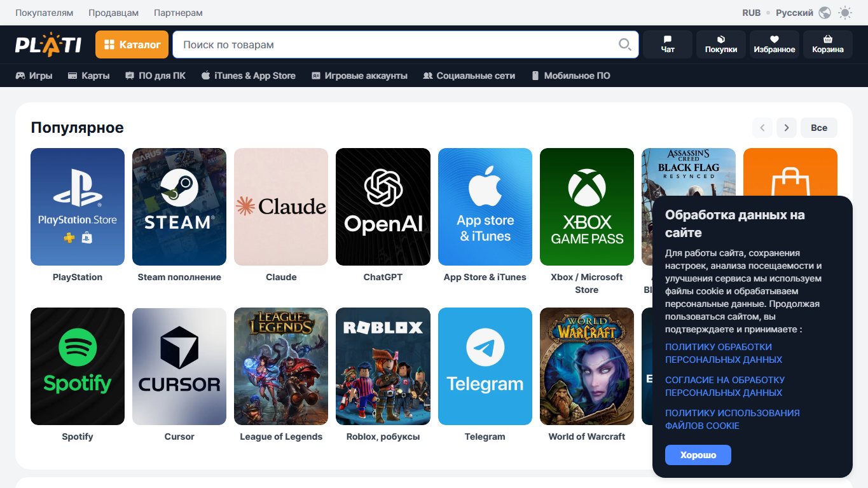The height and width of the screenshot is (488, 868).
Task: Show next popular items with right arrow
Action: tap(787, 128)
